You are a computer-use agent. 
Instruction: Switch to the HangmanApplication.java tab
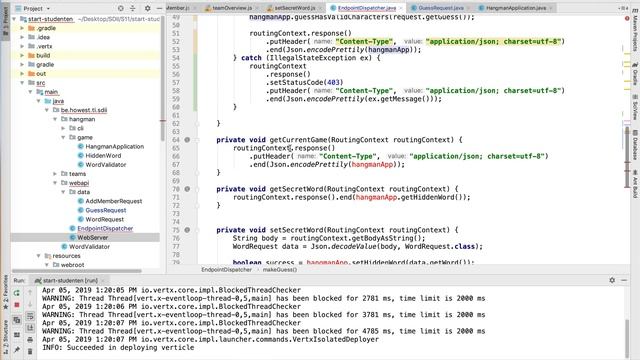click(516, 8)
